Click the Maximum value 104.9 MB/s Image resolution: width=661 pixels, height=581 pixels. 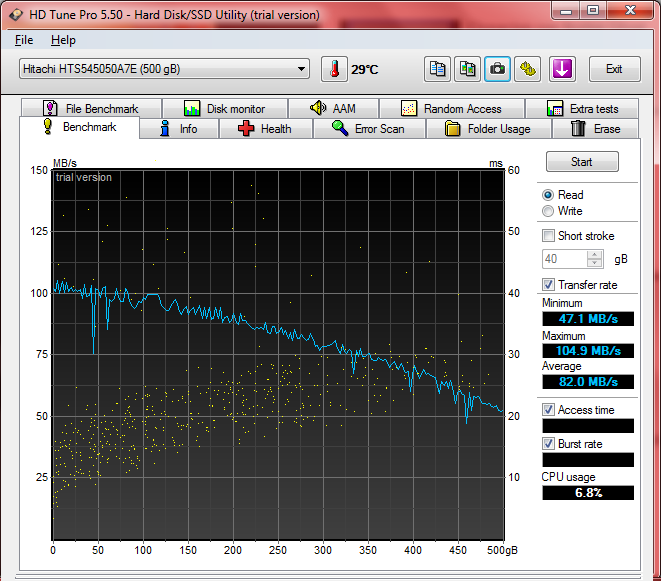[x=588, y=351]
